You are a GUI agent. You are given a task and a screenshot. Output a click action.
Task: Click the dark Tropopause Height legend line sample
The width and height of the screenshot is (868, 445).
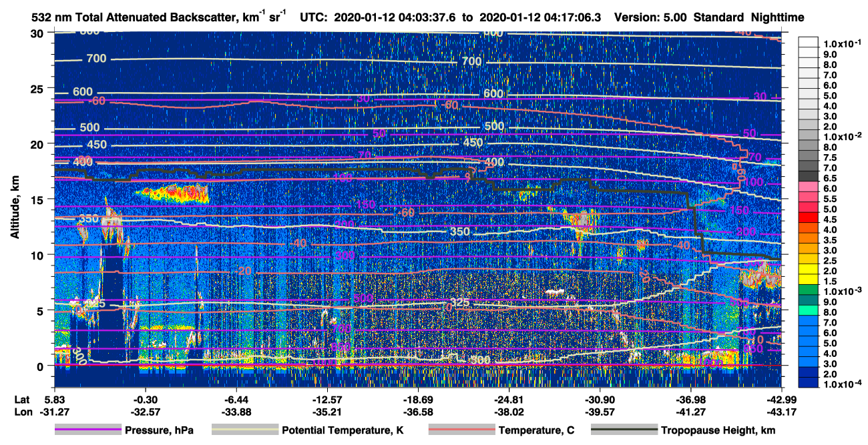[624, 430]
